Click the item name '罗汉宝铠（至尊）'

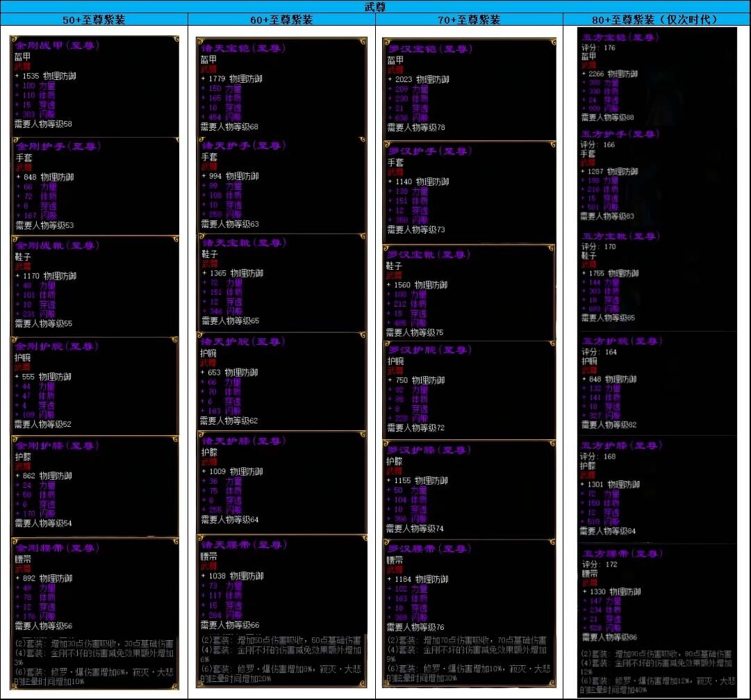coord(430,49)
